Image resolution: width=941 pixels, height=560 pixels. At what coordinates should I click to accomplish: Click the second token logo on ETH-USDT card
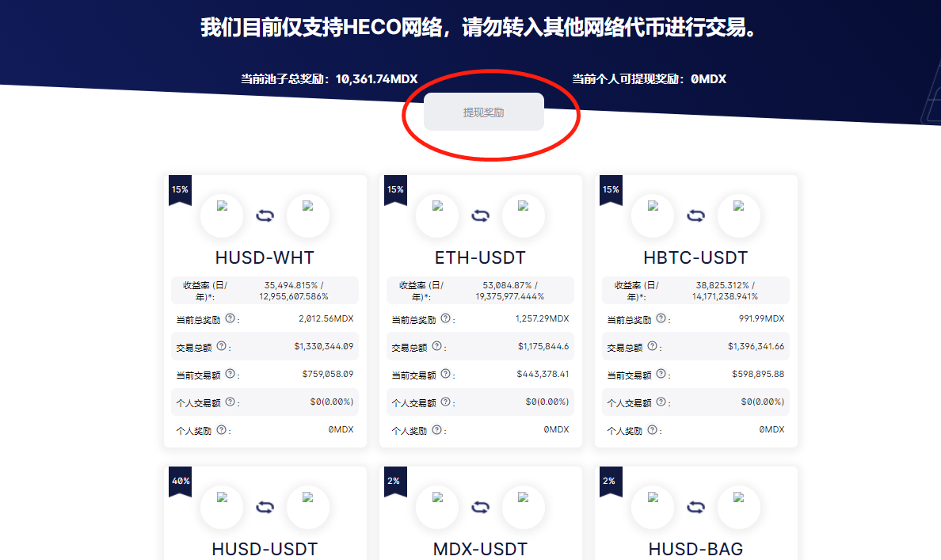524,215
